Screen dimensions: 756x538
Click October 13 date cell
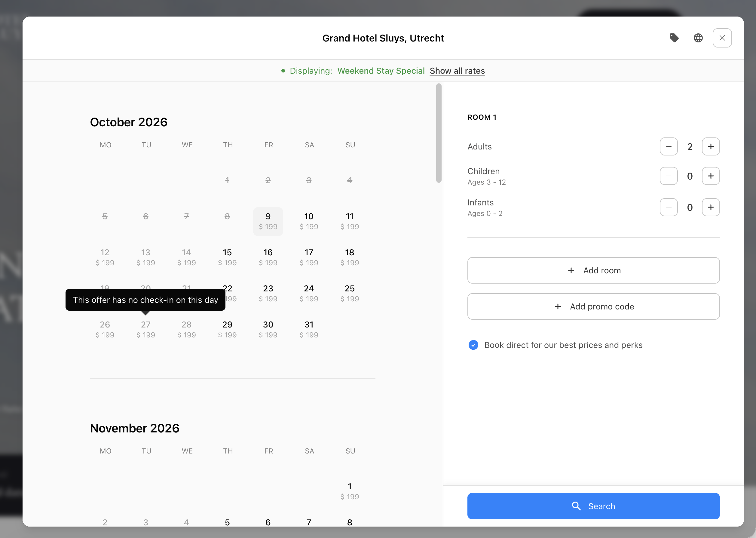click(145, 257)
